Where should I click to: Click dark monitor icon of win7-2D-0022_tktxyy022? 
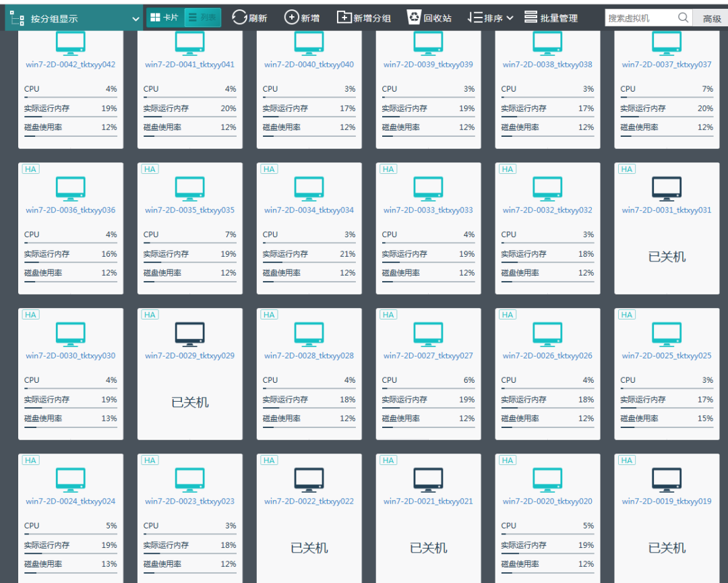tap(309, 480)
